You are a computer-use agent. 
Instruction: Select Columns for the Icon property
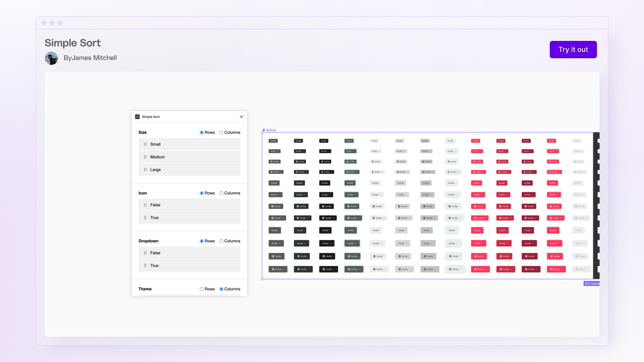[x=221, y=193]
